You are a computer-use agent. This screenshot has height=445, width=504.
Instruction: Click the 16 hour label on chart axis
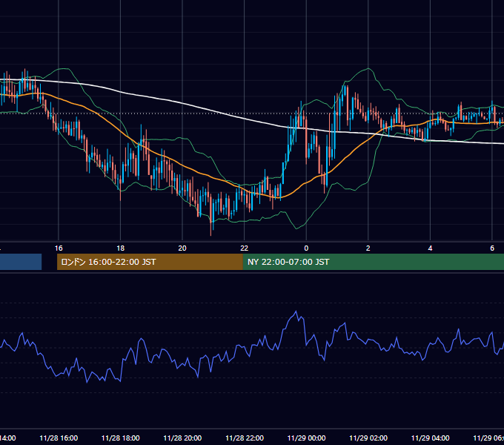click(x=59, y=248)
